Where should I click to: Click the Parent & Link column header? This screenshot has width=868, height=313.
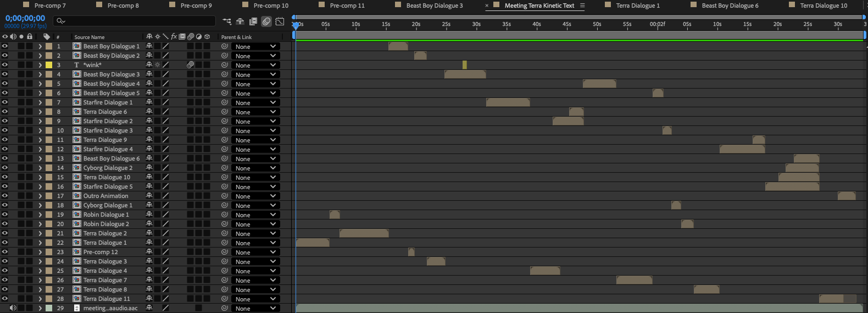coord(236,37)
